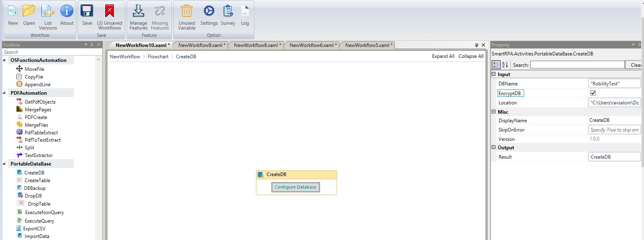
Task: Open the Property panel options dropdown
Action: (x=633, y=45)
